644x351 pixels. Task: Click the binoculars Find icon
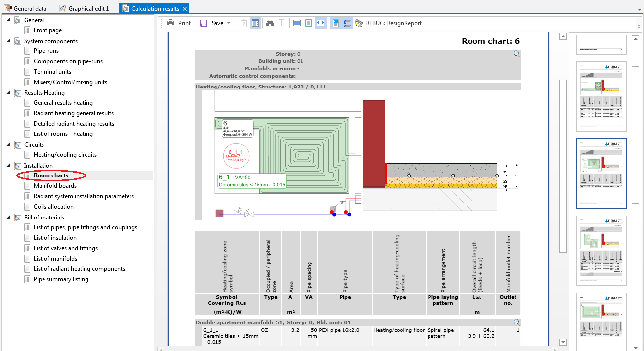pyautogui.click(x=270, y=23)
